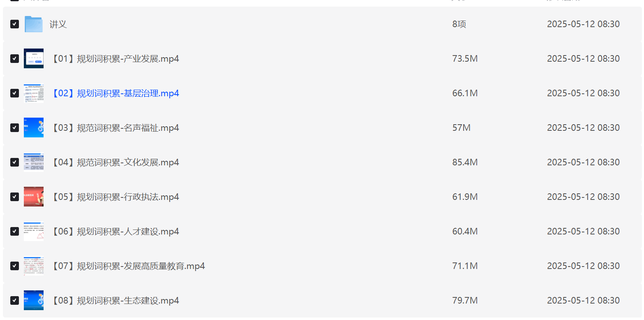The image size is (644, 320).
Task: Open the 讲义 folder name
Action: [x=58, y=24]
